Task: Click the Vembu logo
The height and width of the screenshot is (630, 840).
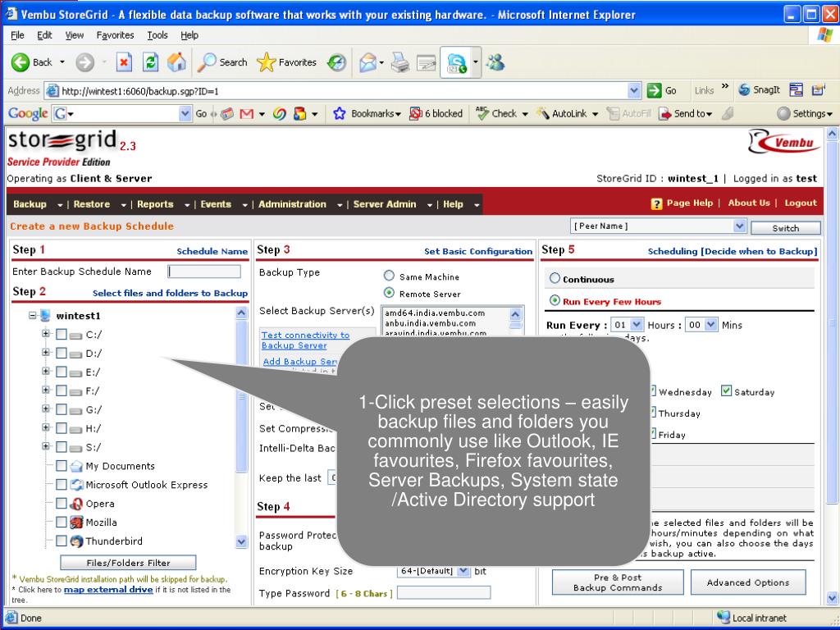Action: pos(783,141)
